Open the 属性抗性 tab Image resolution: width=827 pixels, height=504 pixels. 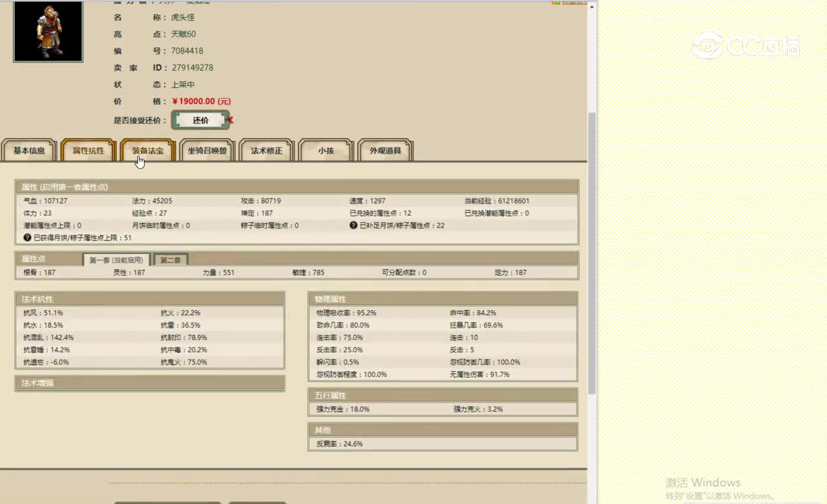click(x=89, y=151)
